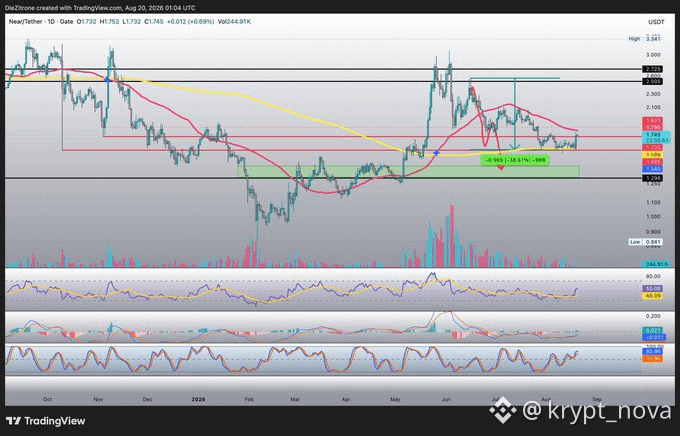Click the 1.100 price axis tick
This screenshot has height=436, width=680.
pyautogui.click(x=653, y=203)
